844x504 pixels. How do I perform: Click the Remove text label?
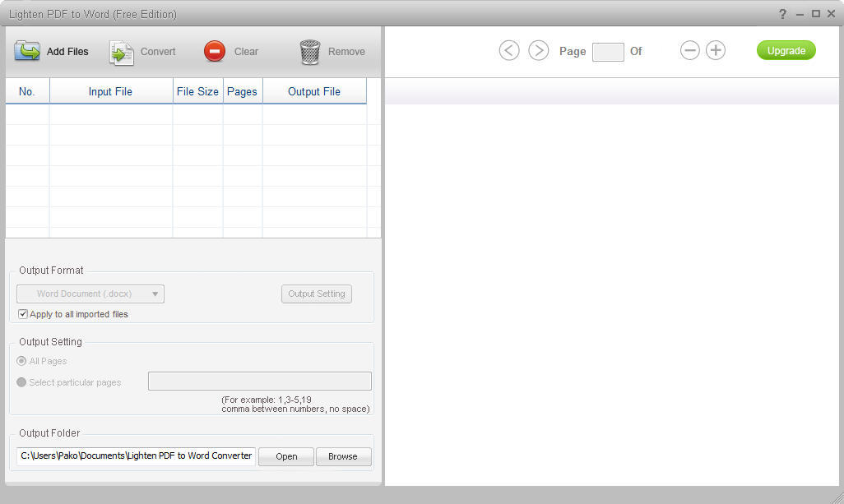coord(346,52)
